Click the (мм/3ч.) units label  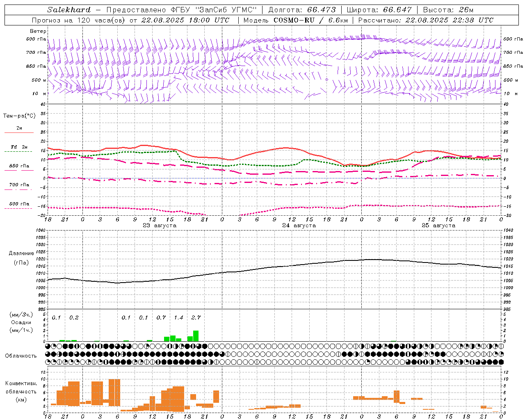(21, 315)
